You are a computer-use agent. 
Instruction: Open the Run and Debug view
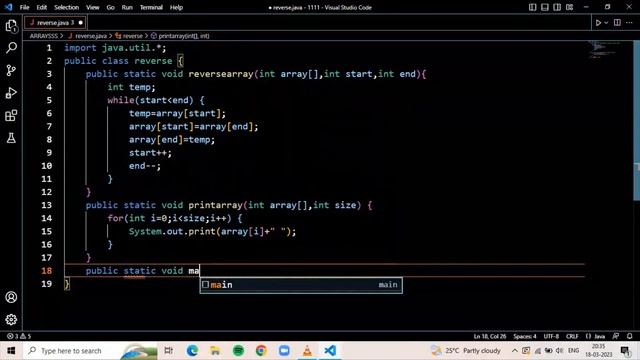point(11,93)
